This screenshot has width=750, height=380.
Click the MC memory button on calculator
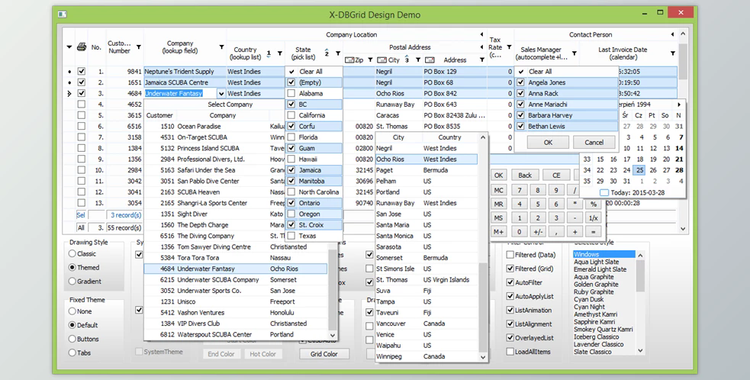coord(498,190)
